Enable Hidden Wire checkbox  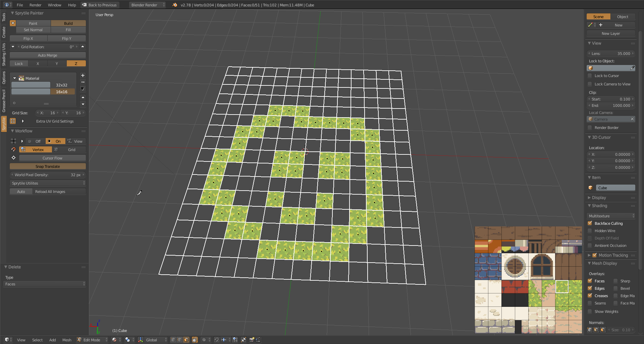[x=590, y=231]
